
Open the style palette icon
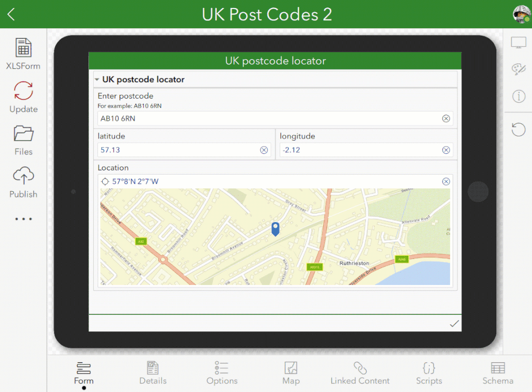coord(519,69)
